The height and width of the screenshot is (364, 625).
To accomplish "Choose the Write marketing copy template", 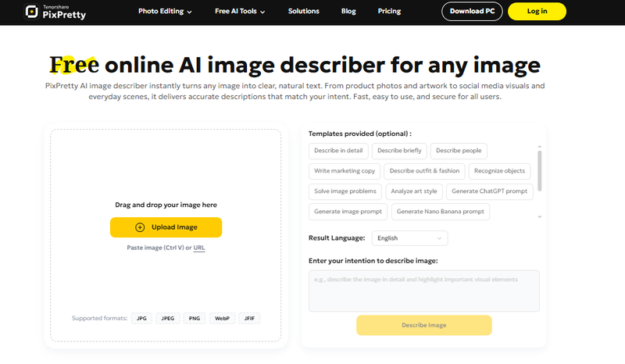I will (345, 171).
